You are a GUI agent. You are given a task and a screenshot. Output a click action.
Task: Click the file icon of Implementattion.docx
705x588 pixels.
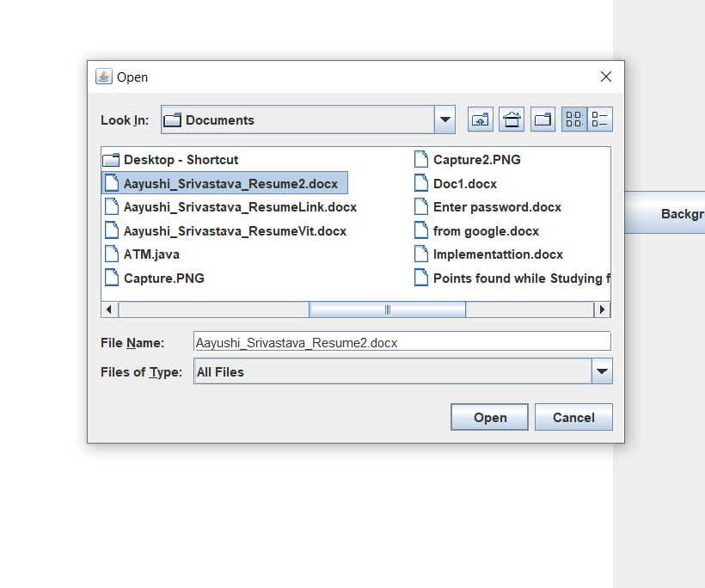421,254
